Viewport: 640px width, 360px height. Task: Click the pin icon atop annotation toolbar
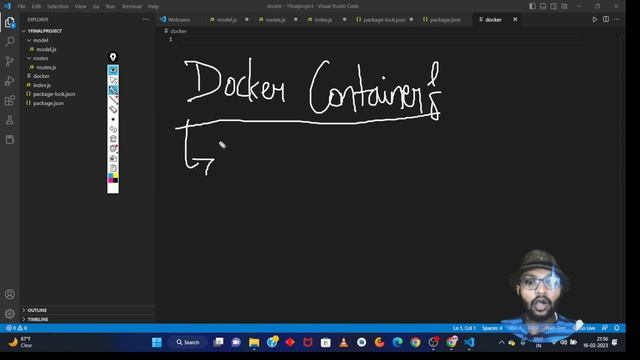click(x=113, y=57)
